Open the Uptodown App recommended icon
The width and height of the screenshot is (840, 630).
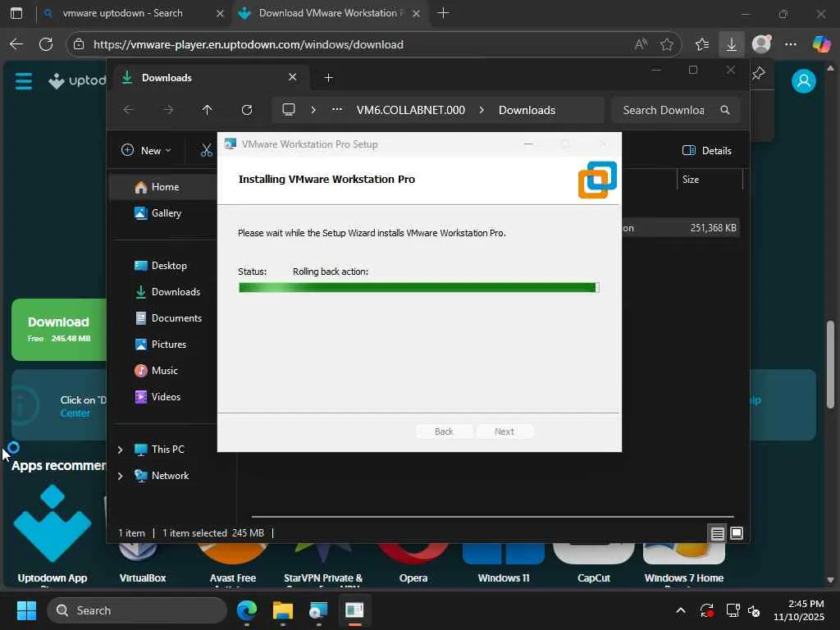(52, 523)
